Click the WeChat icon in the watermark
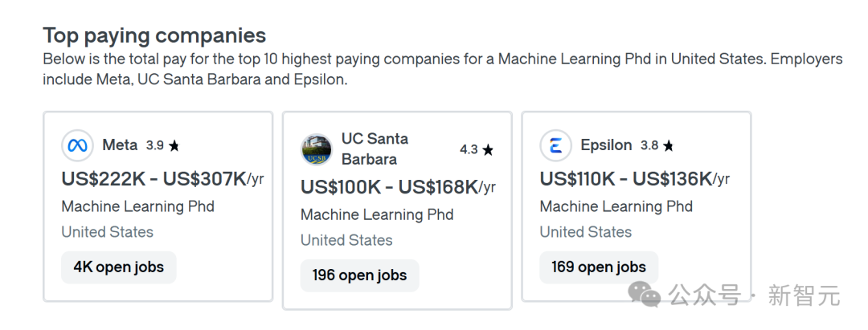The width and height of the screenshot is (868, 330). 645,295
